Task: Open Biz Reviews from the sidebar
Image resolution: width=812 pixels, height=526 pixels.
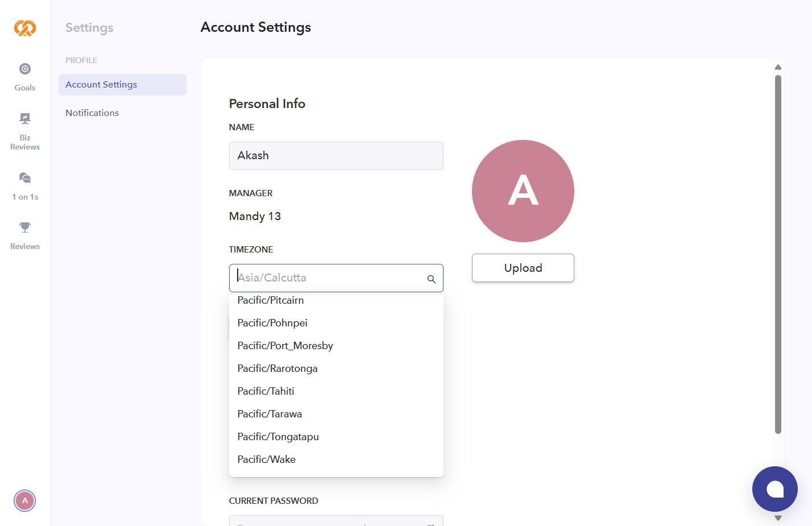Action: click(25, 119)
